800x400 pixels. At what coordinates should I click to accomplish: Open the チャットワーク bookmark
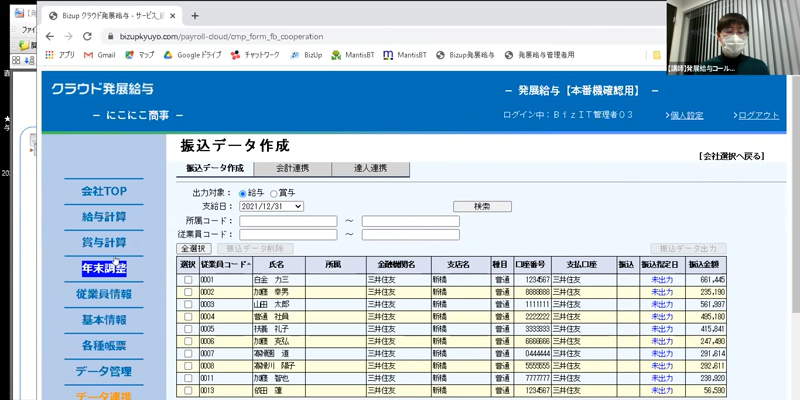click(255, 55)
